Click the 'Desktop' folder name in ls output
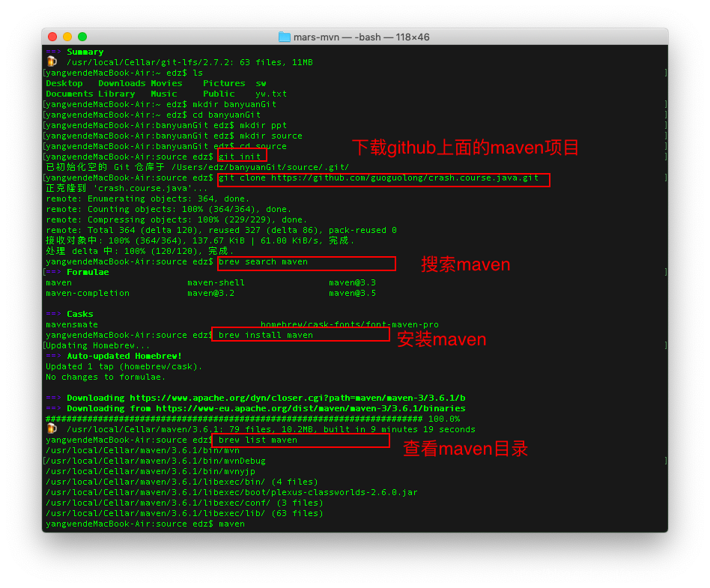 tap(64, 83)
